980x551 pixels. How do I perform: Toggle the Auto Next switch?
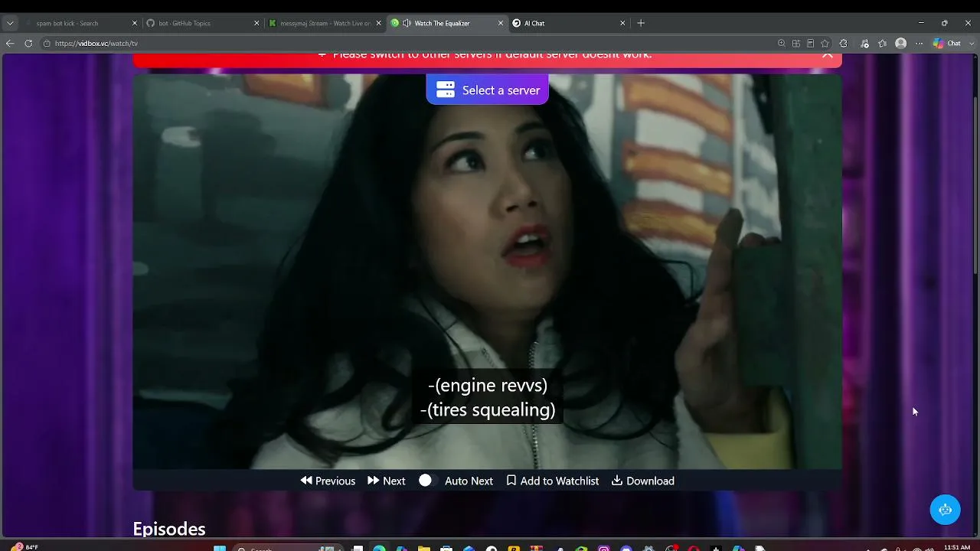[426, 481]
